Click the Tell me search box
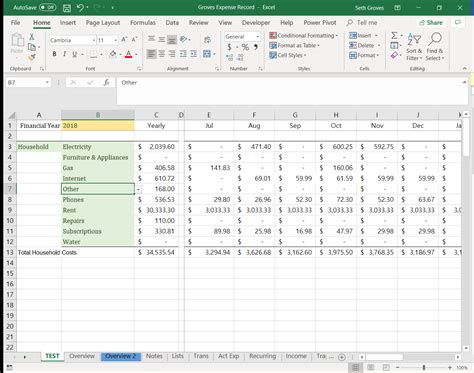The height and width of the screenshot is (373, 474). point(362,23)
